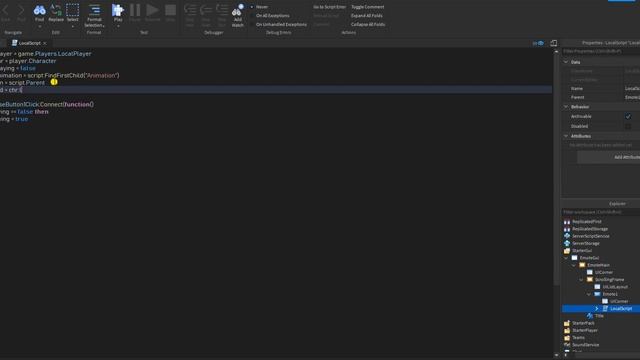
Task: Open the Find binoculars tool
Action: click(x=39, y=11)
